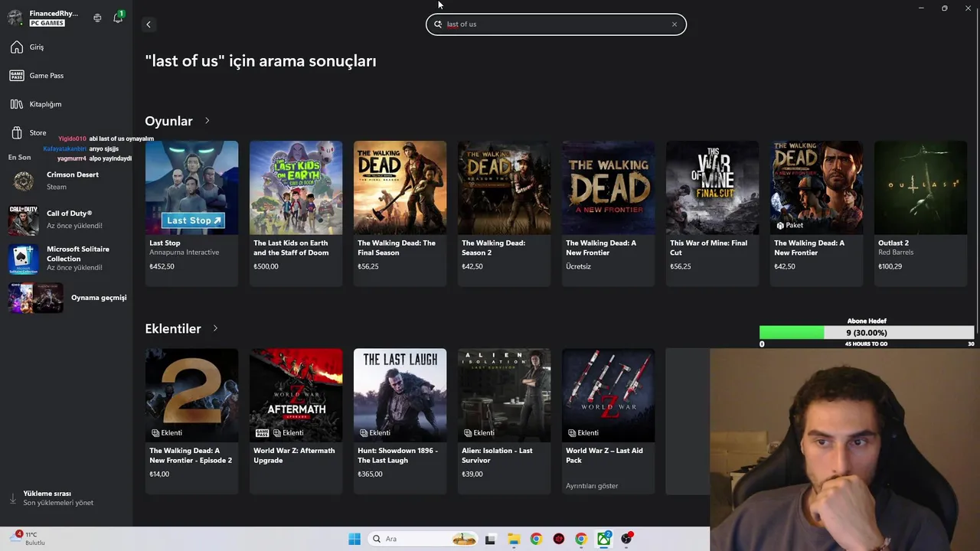Open the Eklentiler heading
The height and width of the screenshot is (551, 980).
point(173,328)
